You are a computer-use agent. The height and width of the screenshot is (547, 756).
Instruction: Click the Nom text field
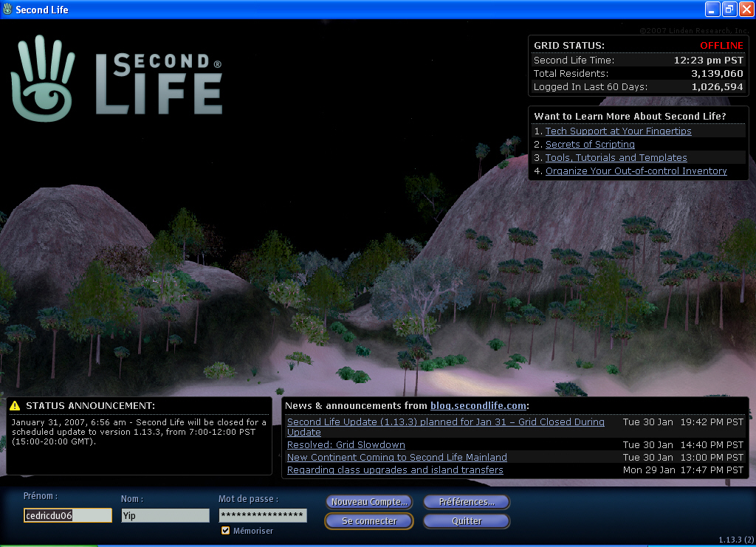pyautogui.click(x=165, y=516)
